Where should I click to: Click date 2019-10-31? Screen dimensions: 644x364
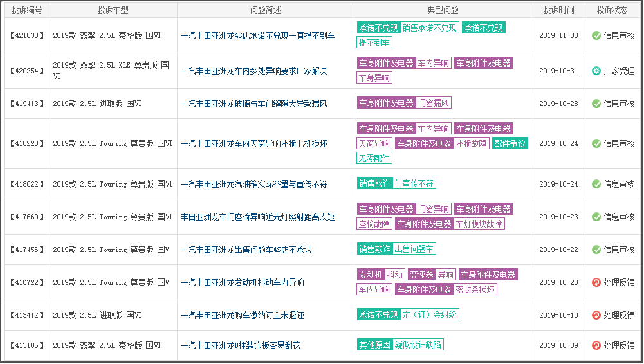click(x=558, y=71)
